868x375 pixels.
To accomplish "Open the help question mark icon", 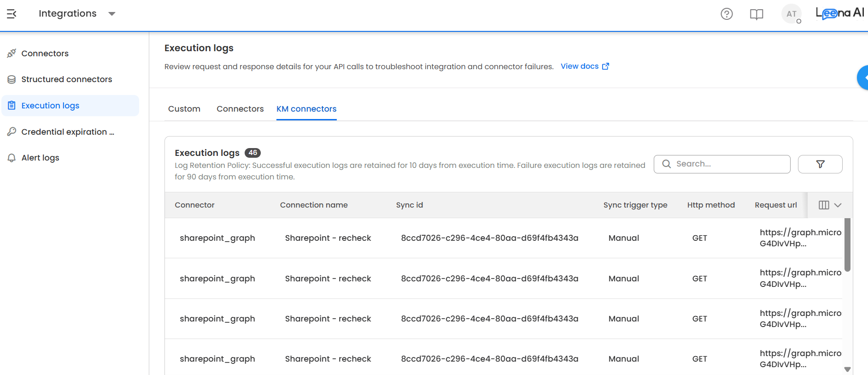I will pyautogui.click(x=727, y=14).
